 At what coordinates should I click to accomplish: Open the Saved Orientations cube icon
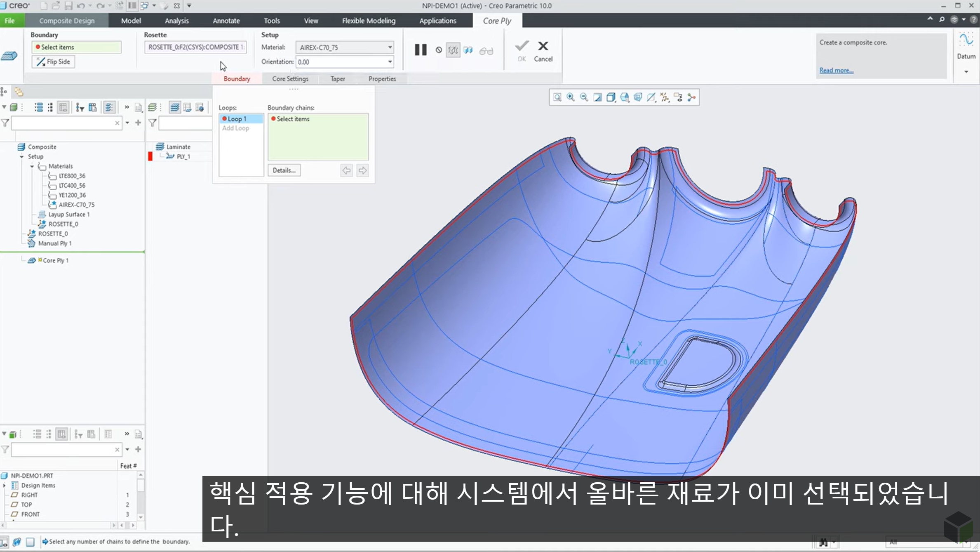(611, 97)
